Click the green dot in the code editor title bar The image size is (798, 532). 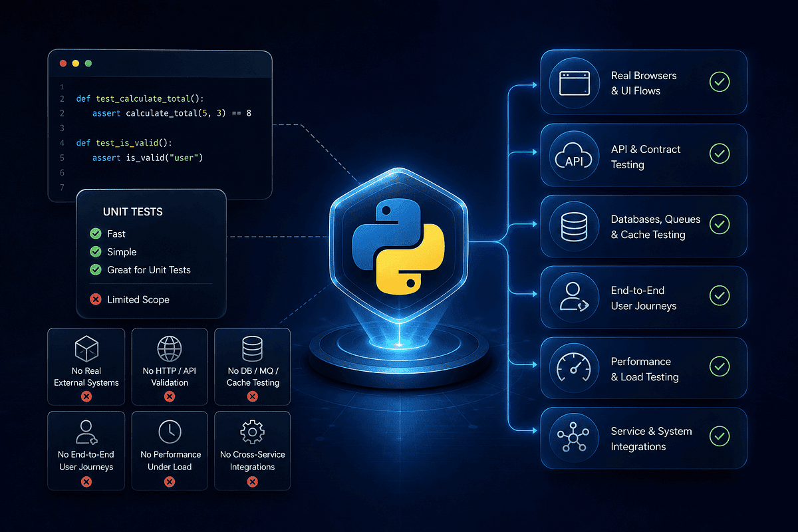point(88,63)
